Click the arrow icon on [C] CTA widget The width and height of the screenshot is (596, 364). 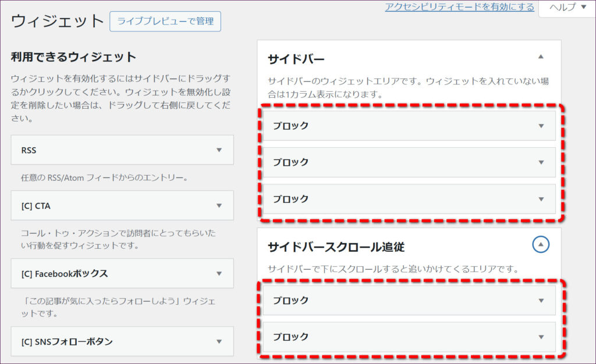click(x=219, y=205)
